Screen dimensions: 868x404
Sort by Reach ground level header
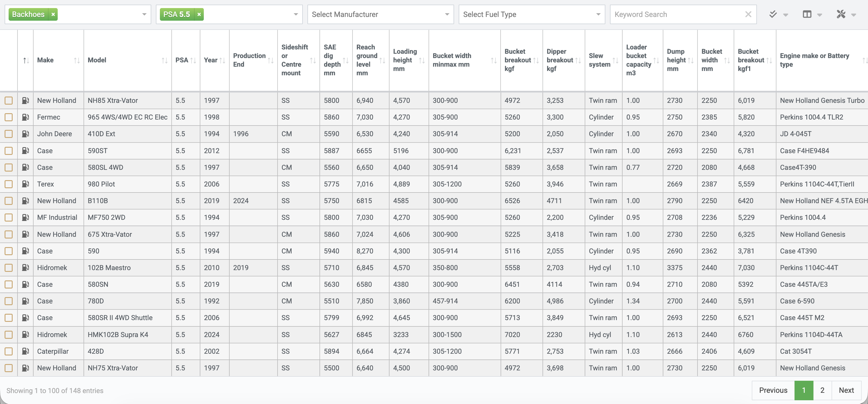tap(371, 60)
